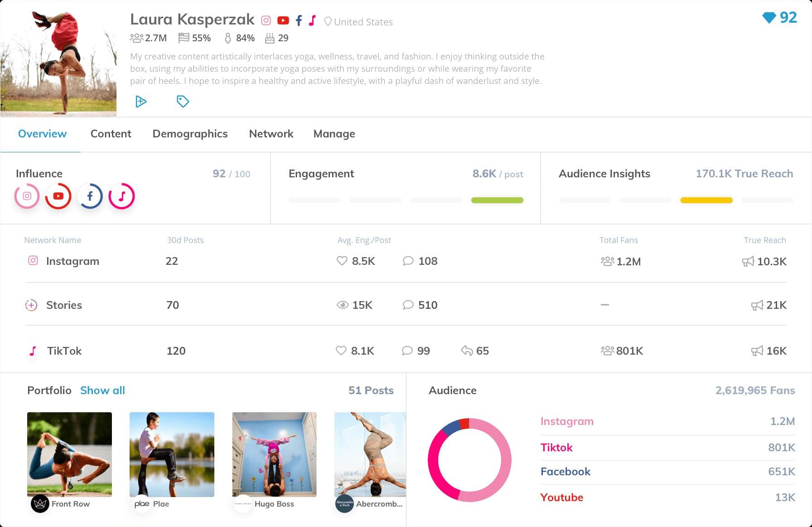Open the Demographics tab
This screenshot has height=527, width=812.
190,134
